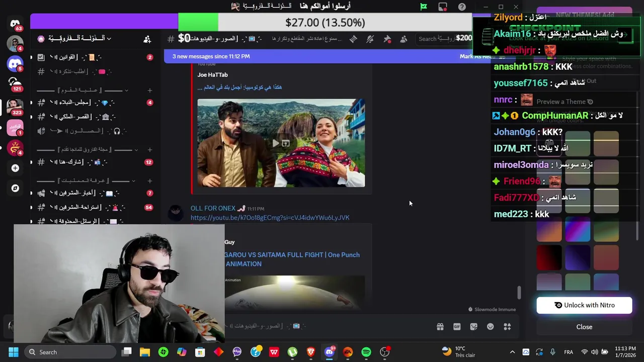Open File Explorer from the taskbar
The height and width of the screenshot is (362, 644).
pos(145,352)
